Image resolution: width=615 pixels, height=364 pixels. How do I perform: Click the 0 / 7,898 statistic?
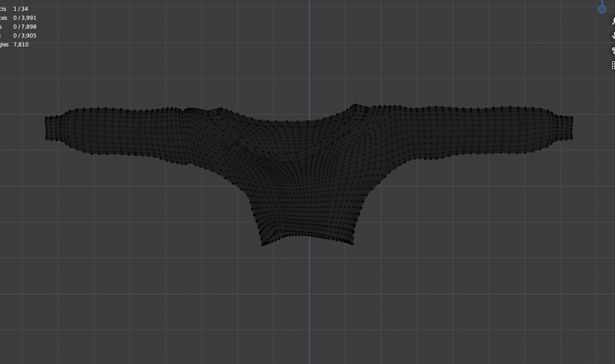point(25,27)
